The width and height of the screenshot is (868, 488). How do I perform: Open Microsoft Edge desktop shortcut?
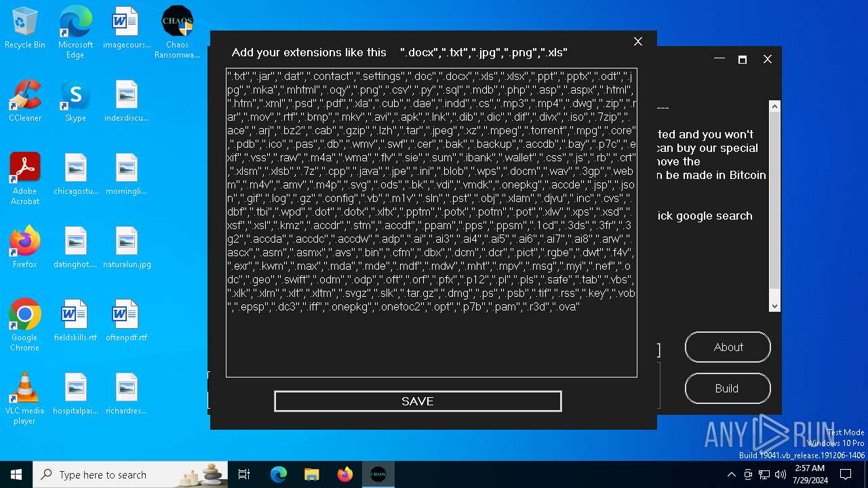[75, 33]
